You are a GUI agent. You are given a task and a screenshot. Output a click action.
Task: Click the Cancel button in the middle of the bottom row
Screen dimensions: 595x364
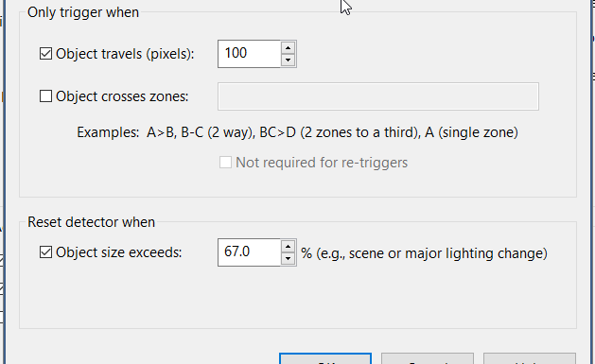[x=428, y=358]
